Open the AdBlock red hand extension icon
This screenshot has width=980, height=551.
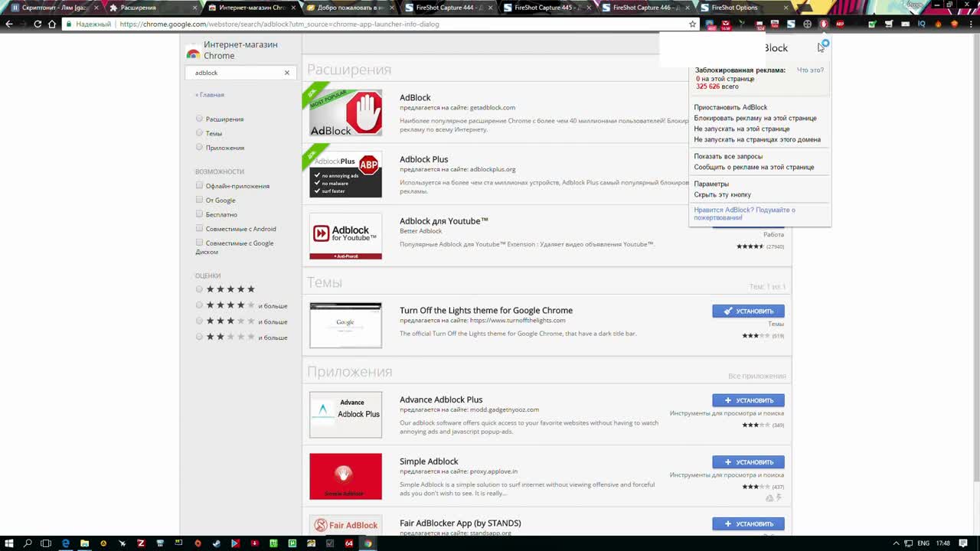pyautogui.click(x=824, y=24)
